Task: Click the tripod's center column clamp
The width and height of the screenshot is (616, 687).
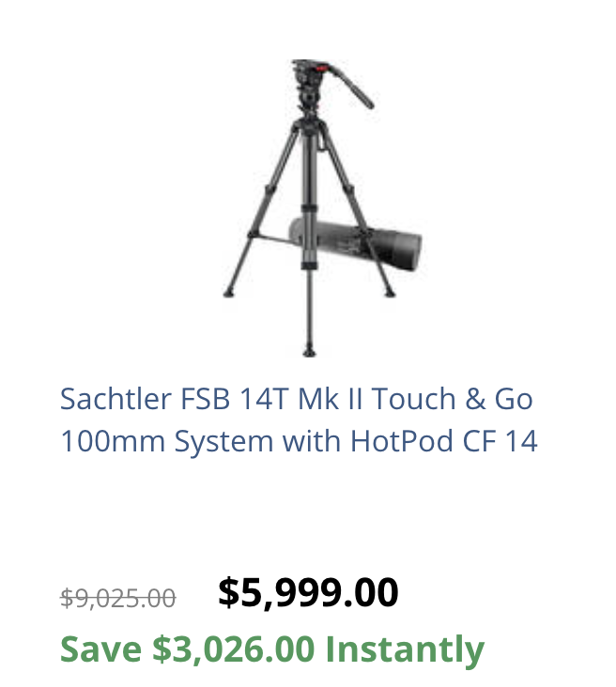Action: pos(309,209)
